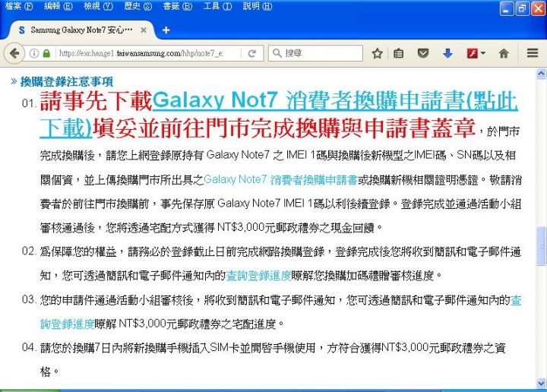Open a new tab with plus button

[x=166, y=30]
